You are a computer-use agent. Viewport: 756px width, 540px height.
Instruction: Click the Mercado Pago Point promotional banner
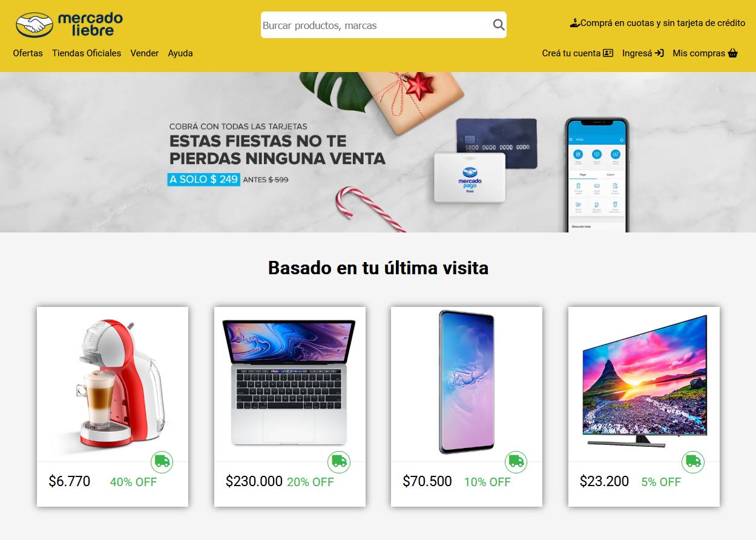click(x=378, y=152)
